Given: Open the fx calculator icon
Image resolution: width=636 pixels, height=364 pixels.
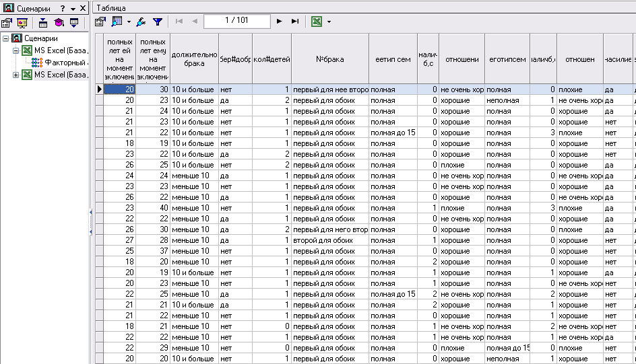Looking at the screenshot, I should click(141, 22).
